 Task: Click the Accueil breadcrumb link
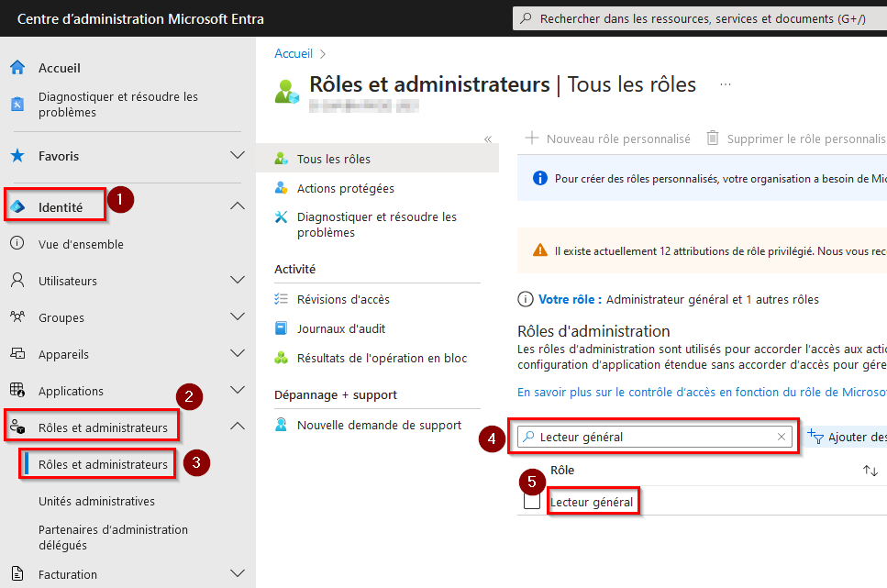[294, 53]
